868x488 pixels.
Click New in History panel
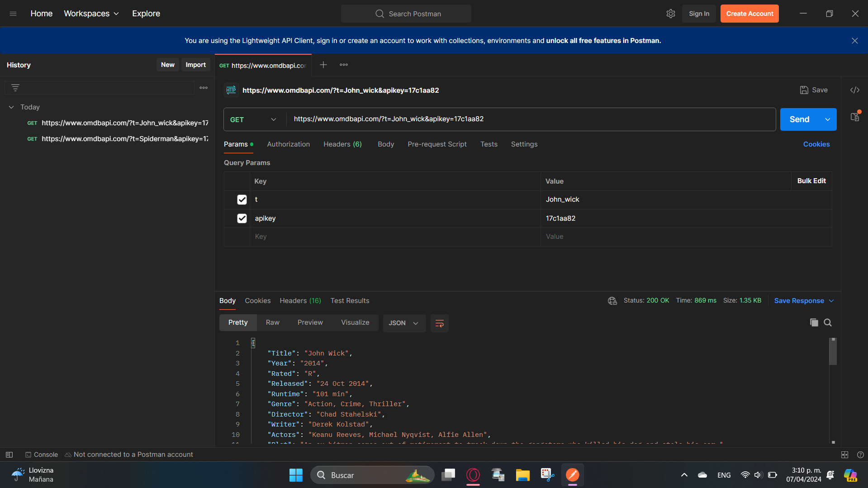pyautogui.click(x=168, y=65)
